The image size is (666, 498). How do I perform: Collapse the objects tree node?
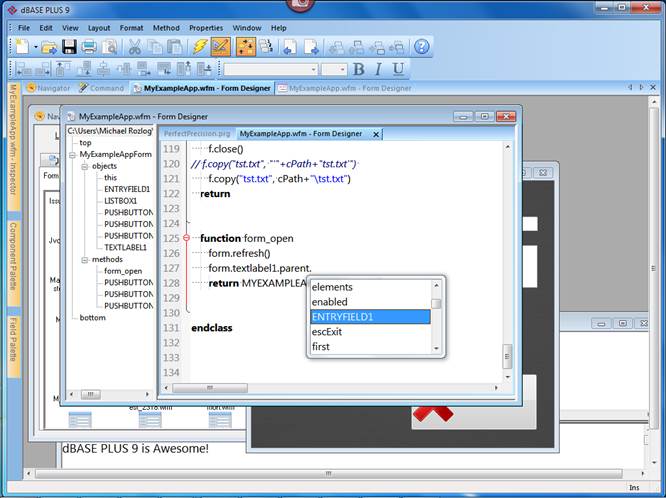point(85,167)
